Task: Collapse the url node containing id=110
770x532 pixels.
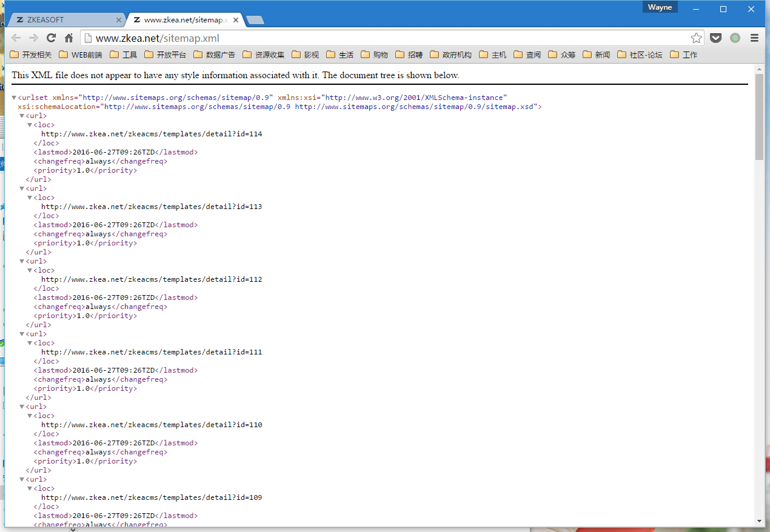Action: (x=22, y=407)
